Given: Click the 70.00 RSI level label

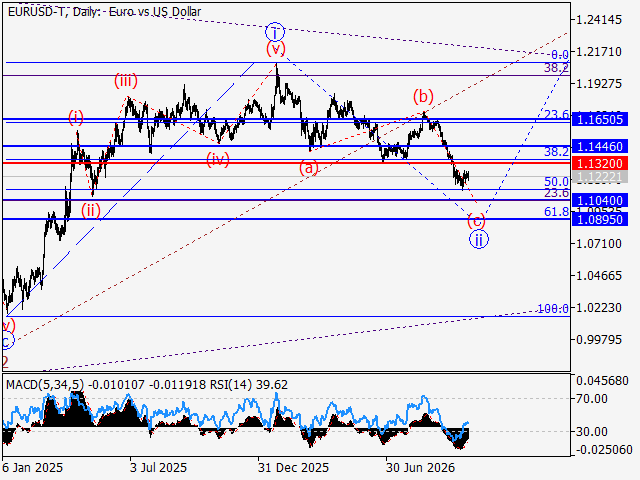Looking at the screenshot, I should click(591, 398).
